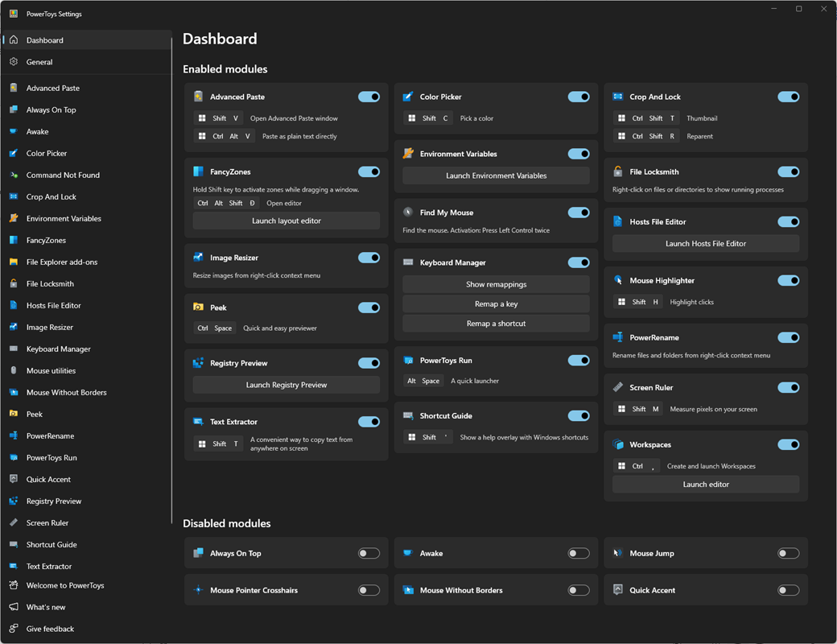Click the Remap a key button
837x644 pixels.
[496, 303]
